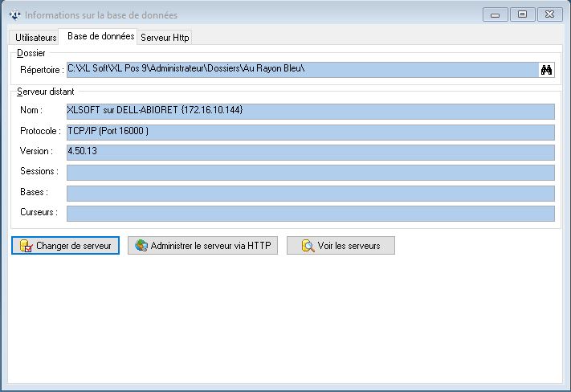Image resolution: width=571 pixels, height=392 pixels.
Task: Click the magnifier icon on Voir les serveurs
Action: click(x=308, y=246)
